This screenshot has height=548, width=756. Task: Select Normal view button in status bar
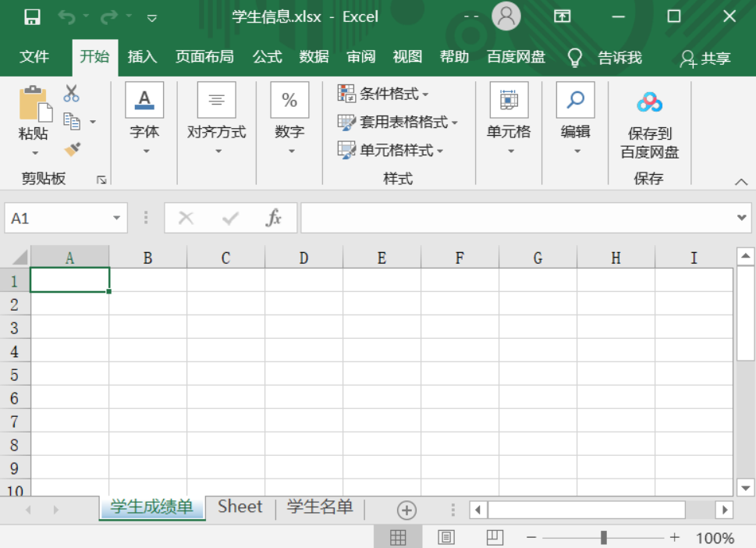coord(398,537)
